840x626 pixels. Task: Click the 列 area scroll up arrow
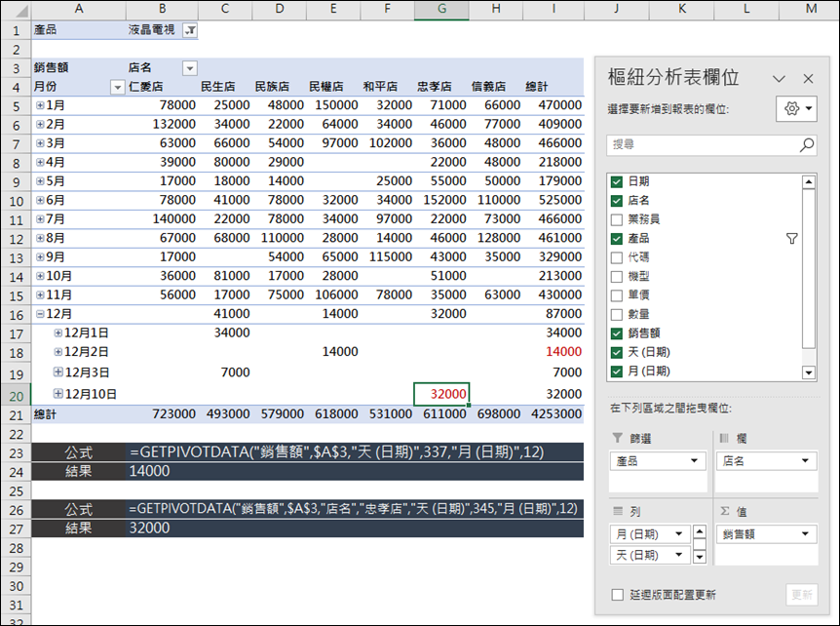[x=699, y=531]
